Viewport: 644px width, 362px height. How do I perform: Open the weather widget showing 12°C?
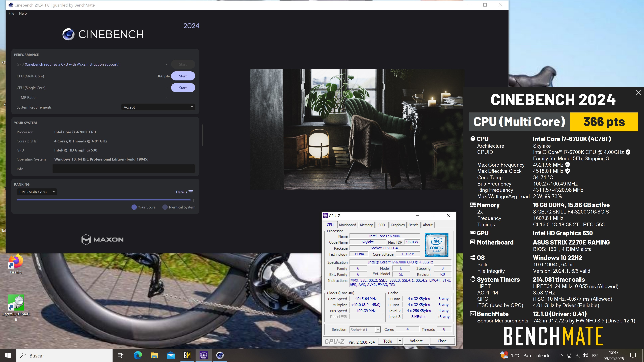[x=525, y=355]
